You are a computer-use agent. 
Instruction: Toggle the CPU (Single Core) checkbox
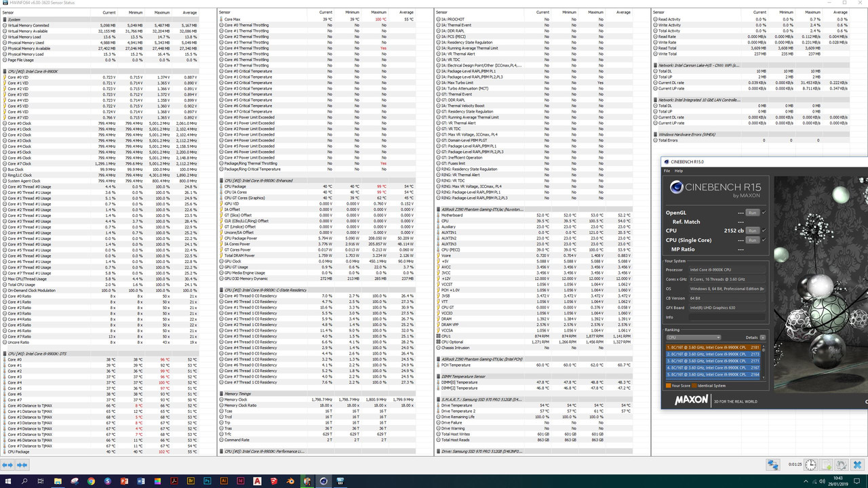(x=764, y=240)
